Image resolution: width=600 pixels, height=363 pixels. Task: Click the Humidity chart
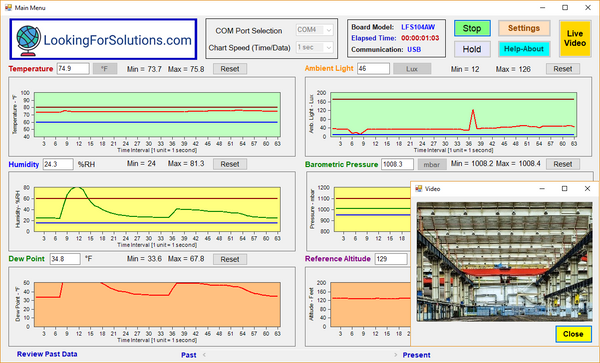[152, 211]
